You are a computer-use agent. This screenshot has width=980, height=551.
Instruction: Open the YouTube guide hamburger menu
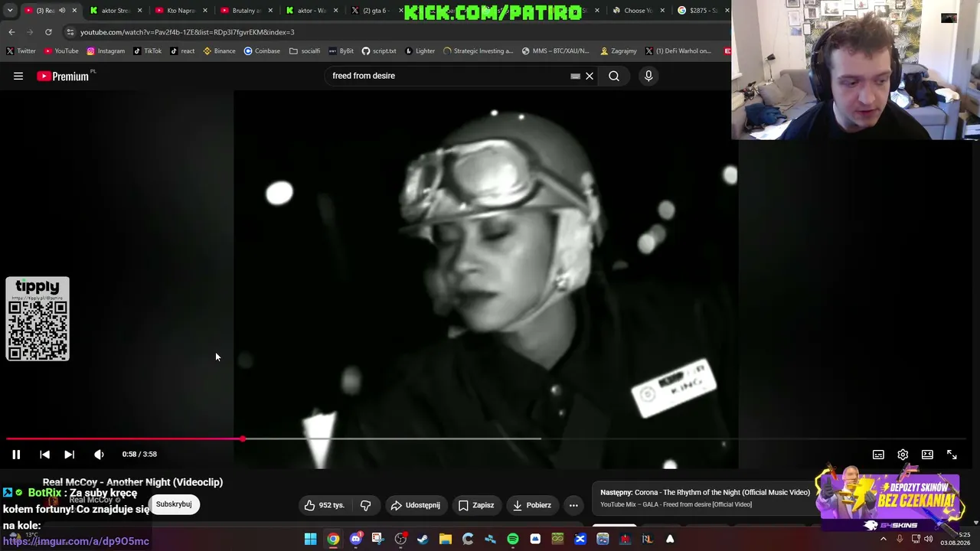tap(18, 76)
